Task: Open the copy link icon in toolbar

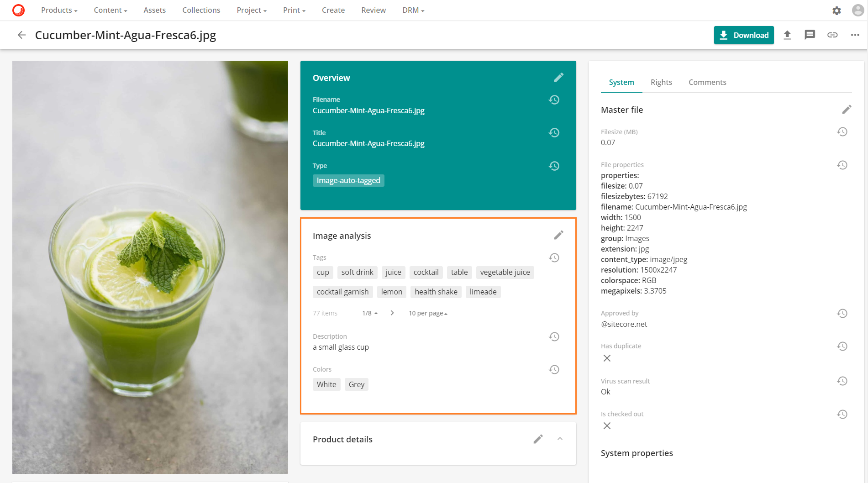Action: click(x=832, y=35)
